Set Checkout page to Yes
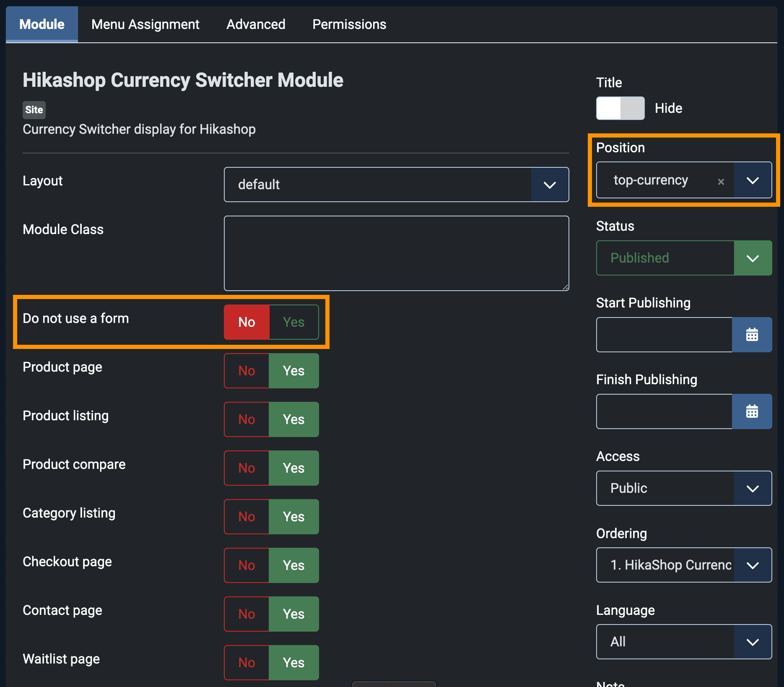Viewport: 784px width, 687px height. coord(294,565)
